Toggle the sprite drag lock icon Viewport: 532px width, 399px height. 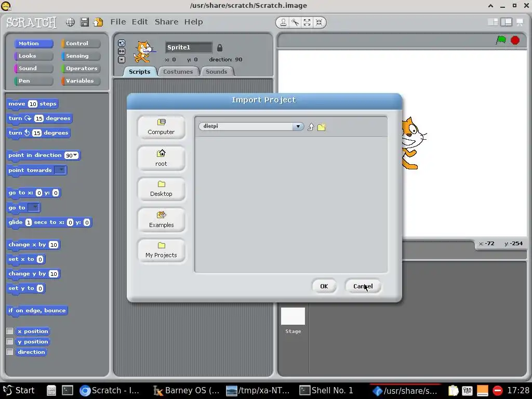pyautogui.click(x=220, y=48)
